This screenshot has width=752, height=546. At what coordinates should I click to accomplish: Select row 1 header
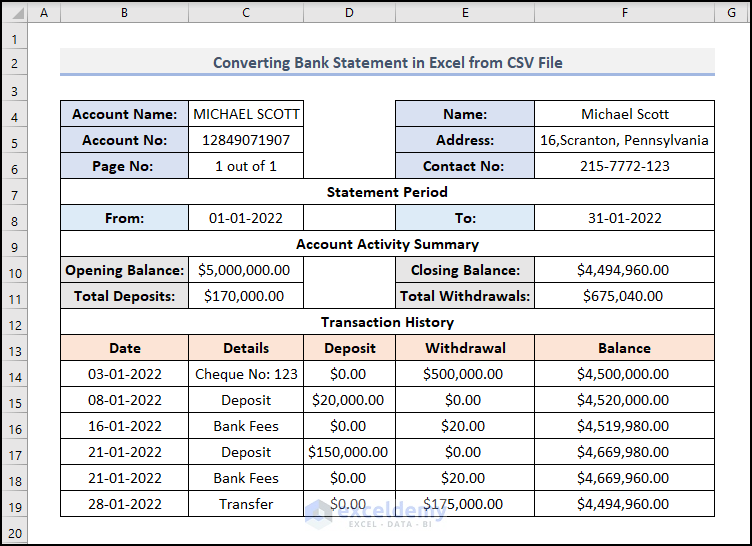point(14,38)
